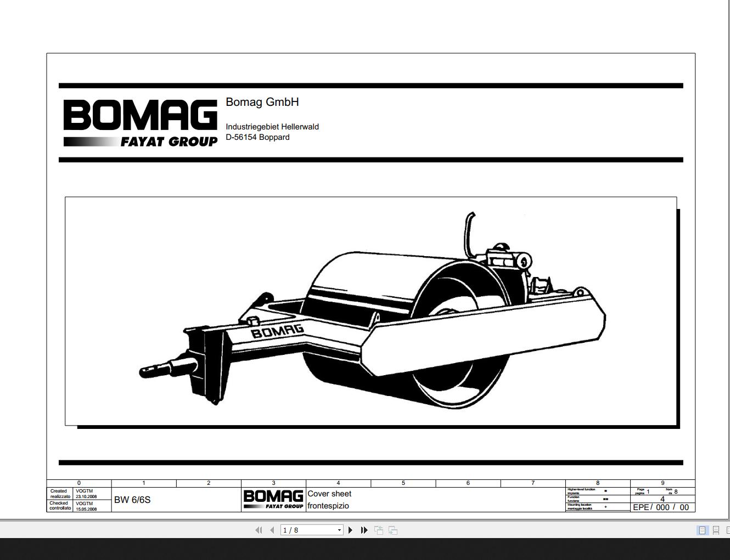Image resolution: width=730 pixels, height=560 pixels.
Task: Click the EPE / 000 / 00 document code
Action: pos(661,507)
